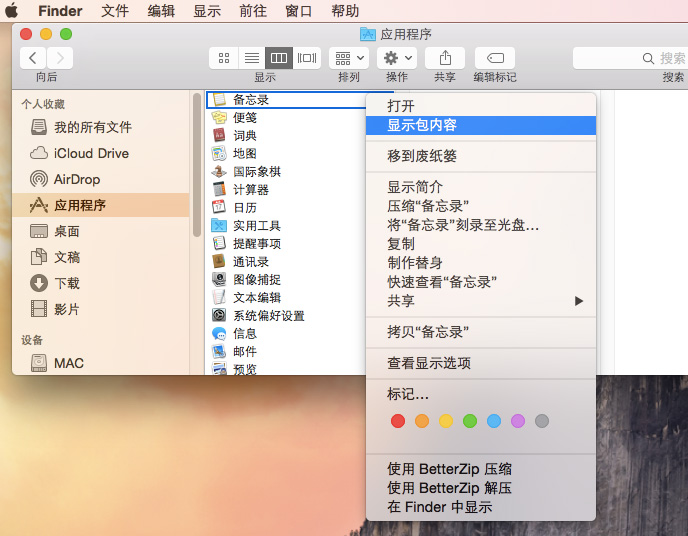Open AirDrop in sidebar
Screen dimensions: 688x536
100,179
